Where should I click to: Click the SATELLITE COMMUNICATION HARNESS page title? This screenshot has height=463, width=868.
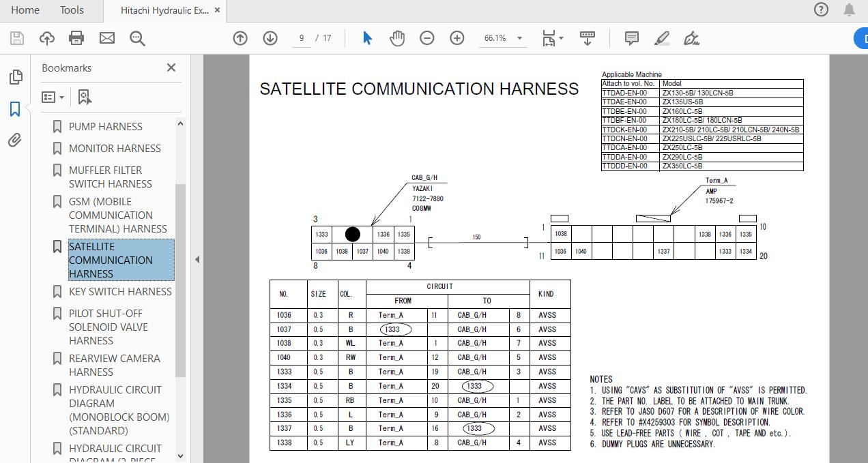point(419,89)
